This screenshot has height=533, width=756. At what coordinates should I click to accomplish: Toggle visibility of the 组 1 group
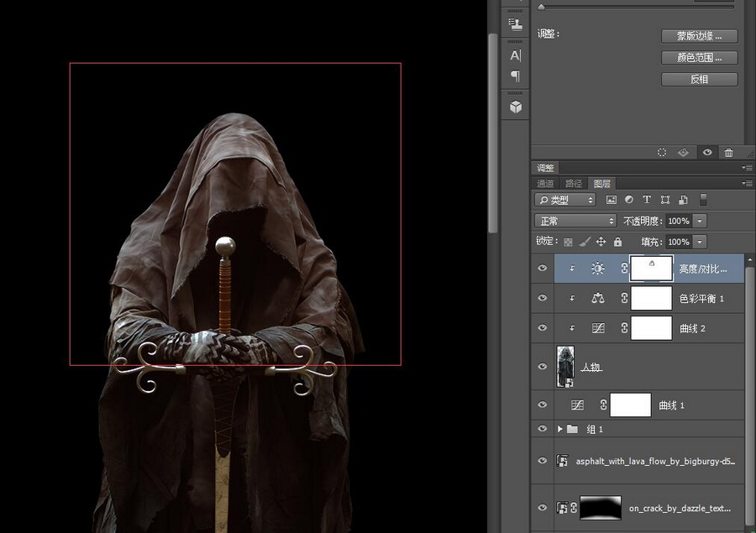pos(543,429)
